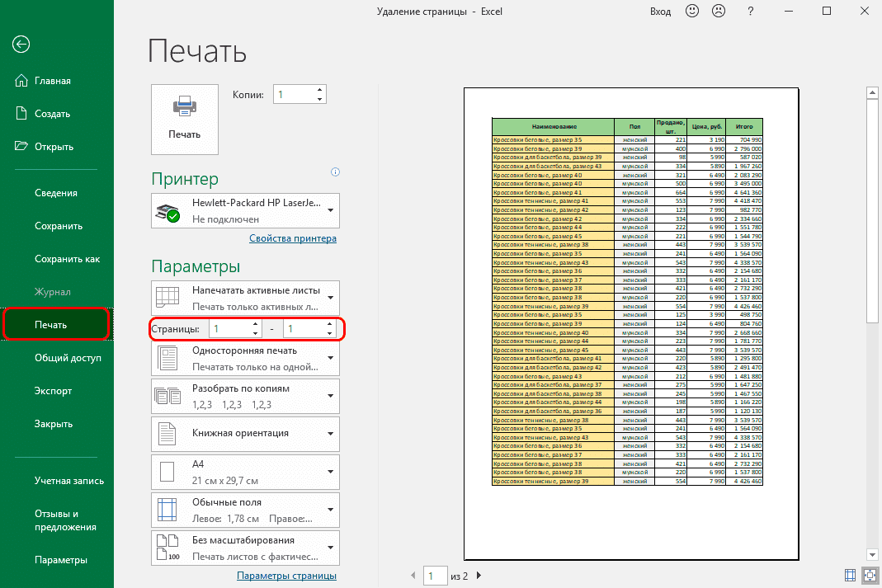
Task: Open the Обычные поля margins dropdown
Action: pos(245,510)
